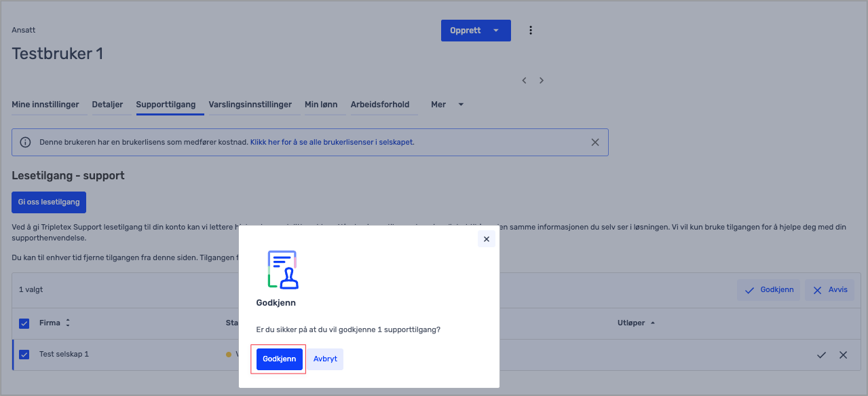This screenshot has width=868, height=396.
Task: Cancel the dialog with Avbryt
Action: (325, 359)
